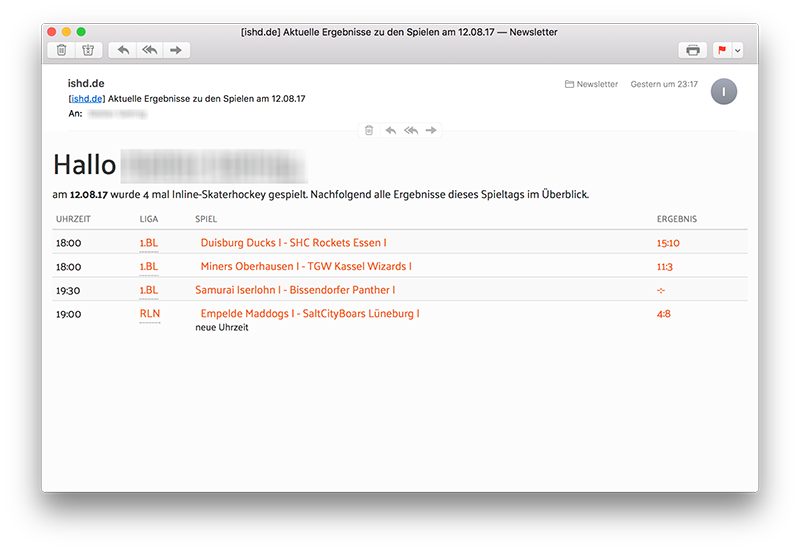Click the blurred recipient address after An:
Viewport: 800px width, 551px height.
117,114
